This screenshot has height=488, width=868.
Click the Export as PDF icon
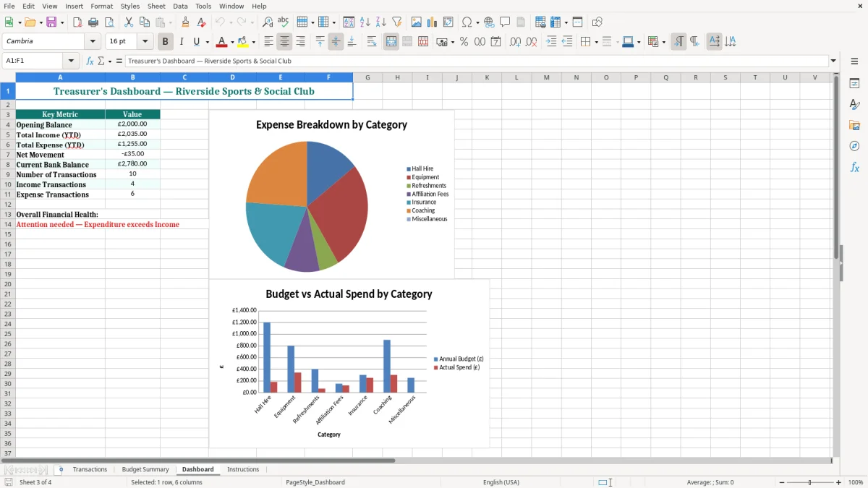click(77, 22)
